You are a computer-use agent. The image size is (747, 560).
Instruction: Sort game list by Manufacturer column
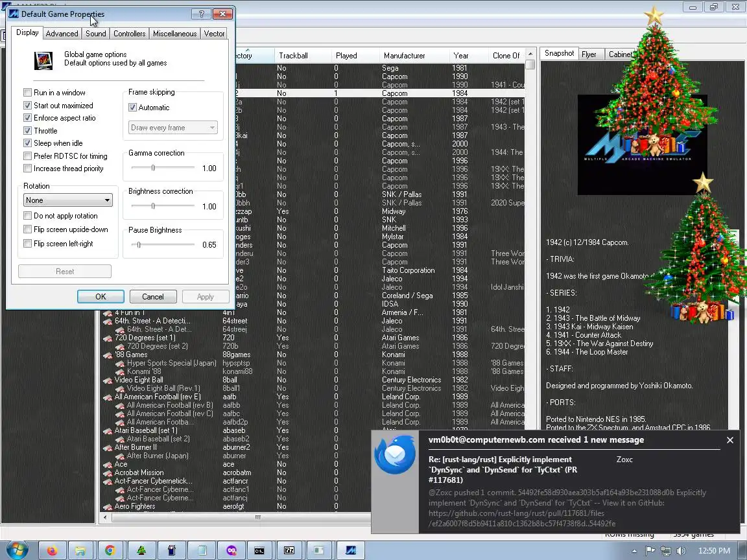tap(414, 56)
